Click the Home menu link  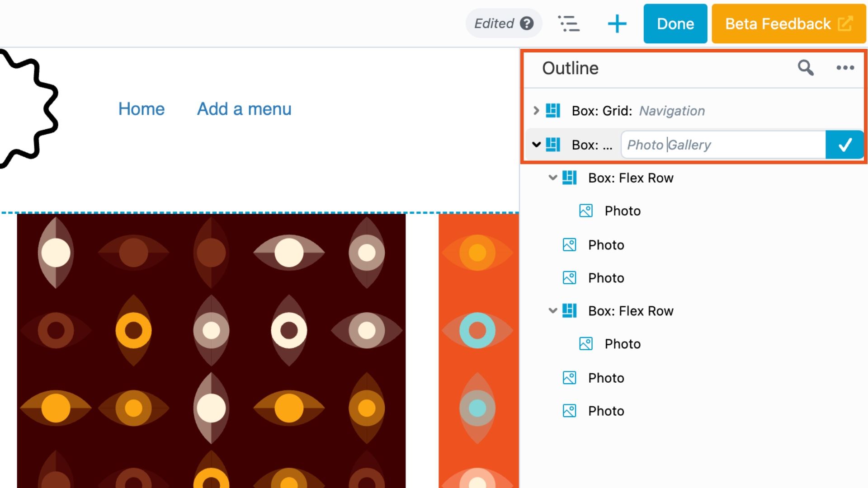pos(142,109)
